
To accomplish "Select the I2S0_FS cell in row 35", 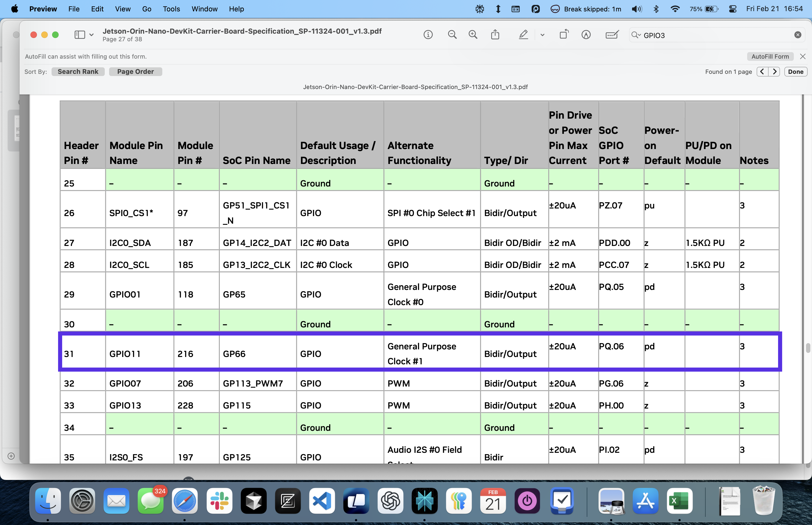I will pyautogui.click(x=140, y=450).
